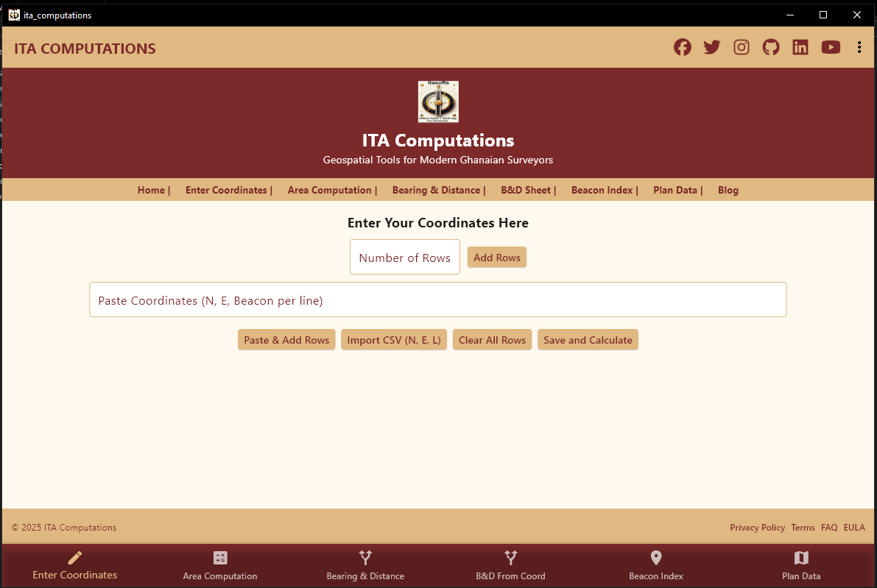Select Beacon Index pin icon in bottom bar
This screenshot has height=588, width=877.
click(x=656, y=557)
